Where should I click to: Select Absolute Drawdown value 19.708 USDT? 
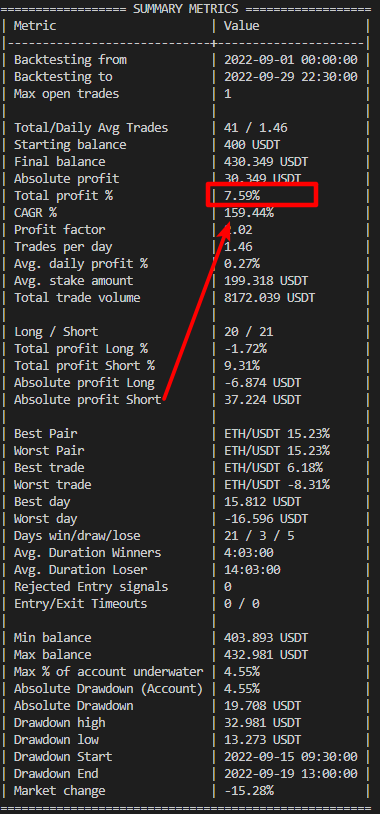pyautogui.click(x=262, y=707)
